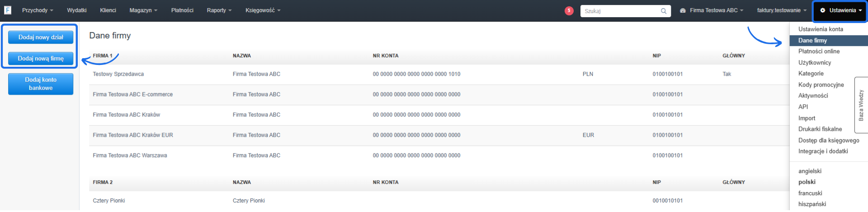Viewport: 868px width, 212px height.
Task: Open Firma Testowa ABC Warszawa department
Action: coord(130,155)
